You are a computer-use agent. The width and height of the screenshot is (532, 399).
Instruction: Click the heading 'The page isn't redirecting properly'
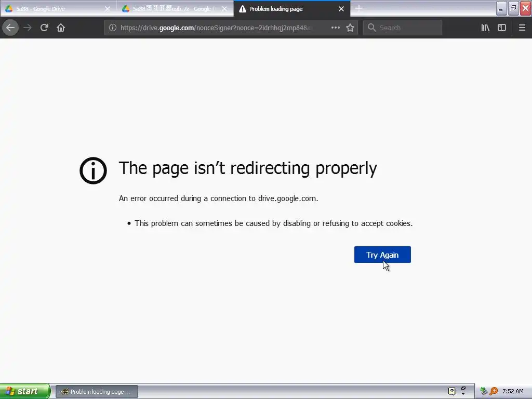(x=248, y=168)
